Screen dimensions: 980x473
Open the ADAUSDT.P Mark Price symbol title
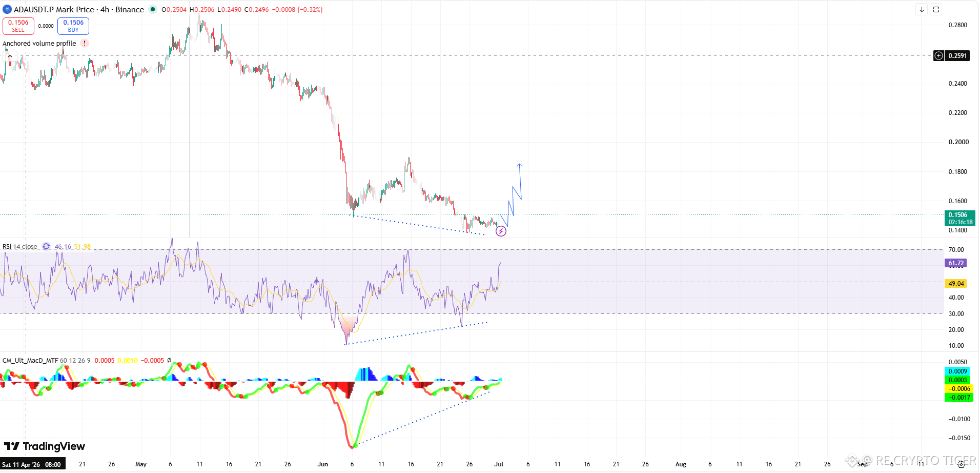point(79,9)
